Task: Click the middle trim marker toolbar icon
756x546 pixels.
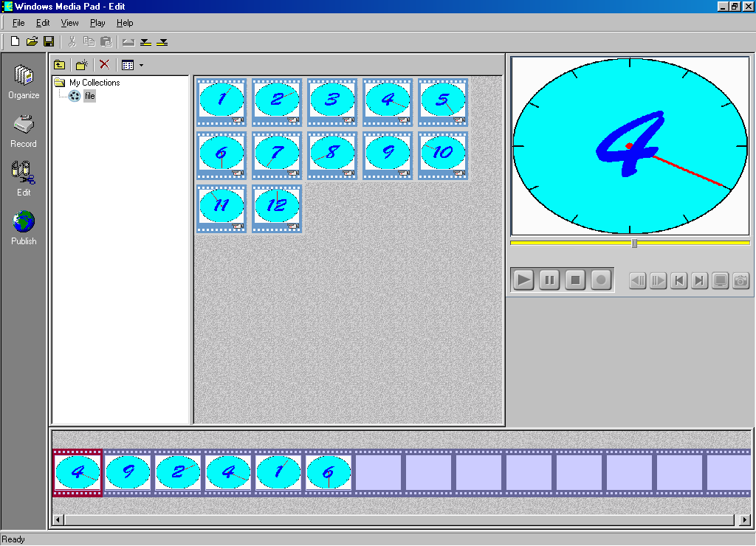Action: click(145, 42)
